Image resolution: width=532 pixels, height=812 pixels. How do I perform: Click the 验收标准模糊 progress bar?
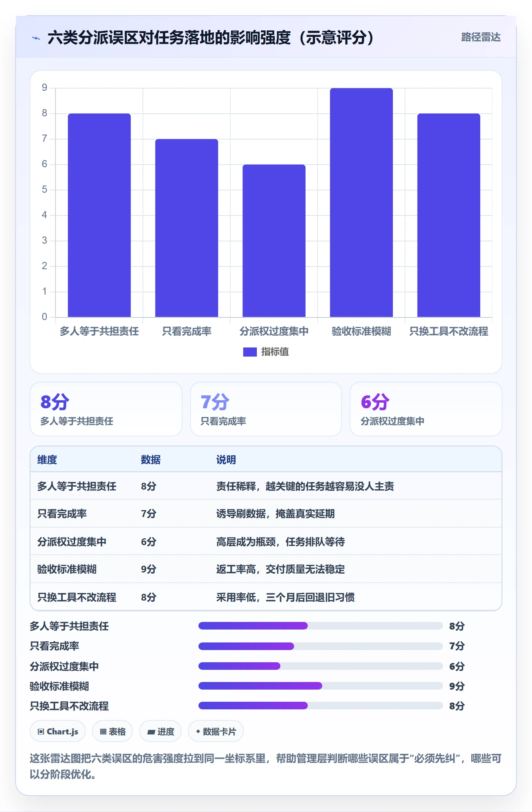pos(321,686)
